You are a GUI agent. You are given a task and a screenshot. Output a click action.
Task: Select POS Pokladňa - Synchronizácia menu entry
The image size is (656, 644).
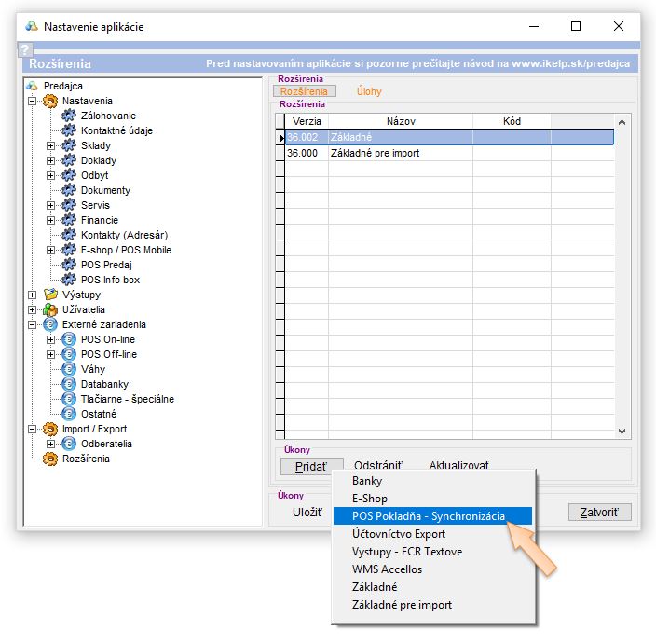pos(429,516)
